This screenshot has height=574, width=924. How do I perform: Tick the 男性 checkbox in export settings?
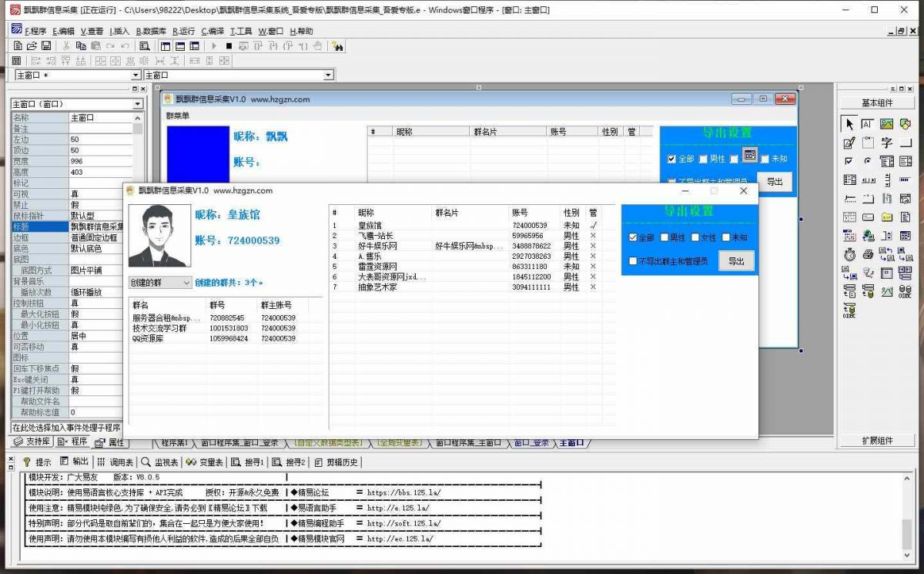665,238
